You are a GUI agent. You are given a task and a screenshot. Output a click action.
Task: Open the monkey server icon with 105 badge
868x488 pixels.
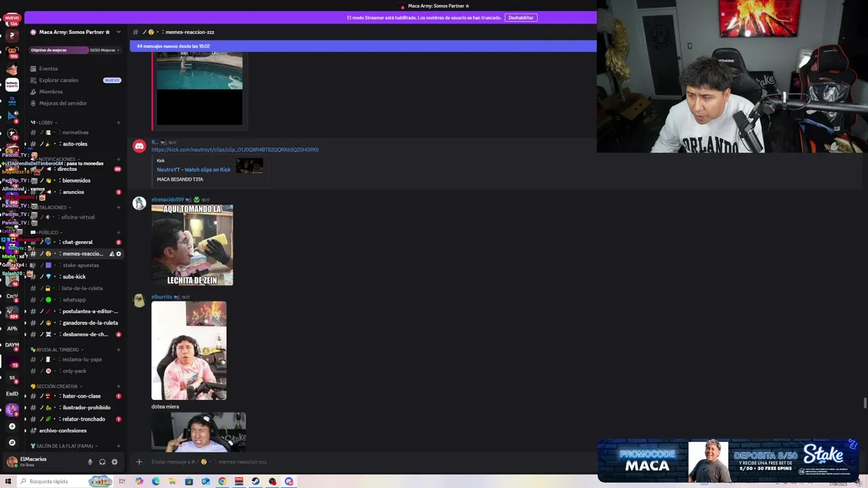coord(12,52)
